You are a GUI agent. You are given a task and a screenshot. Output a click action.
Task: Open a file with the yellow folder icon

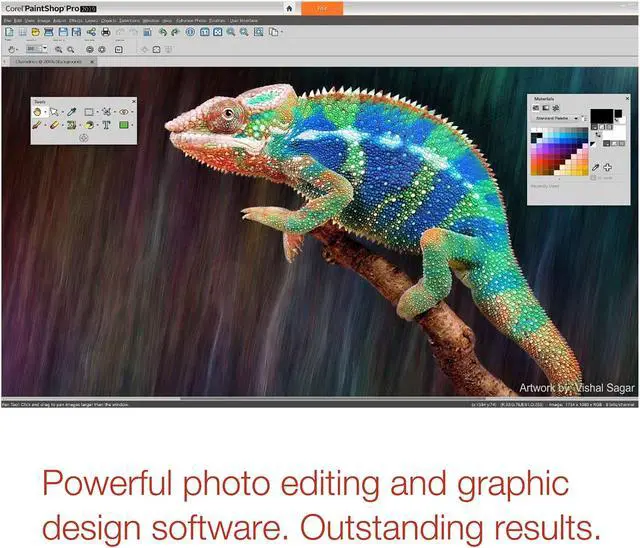point(36,32)
